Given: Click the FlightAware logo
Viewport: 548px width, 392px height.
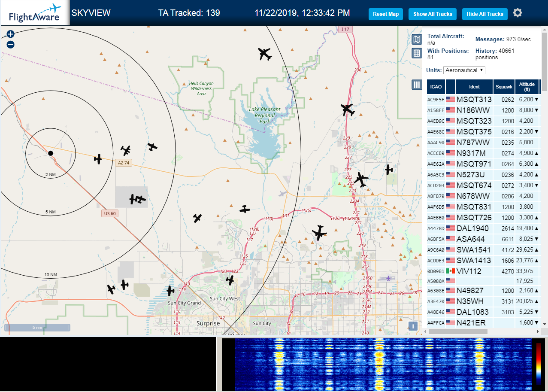Looking at the screenshot, I should click(34, 13).
